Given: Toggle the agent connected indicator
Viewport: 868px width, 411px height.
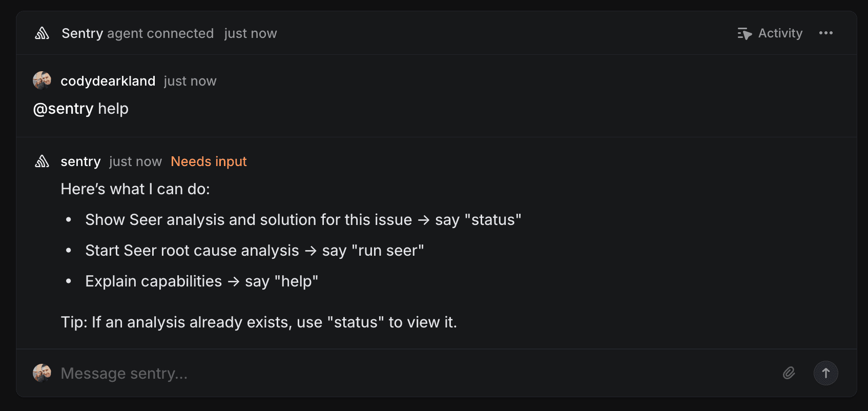Looking at the screenshot, I should [160, 33].
